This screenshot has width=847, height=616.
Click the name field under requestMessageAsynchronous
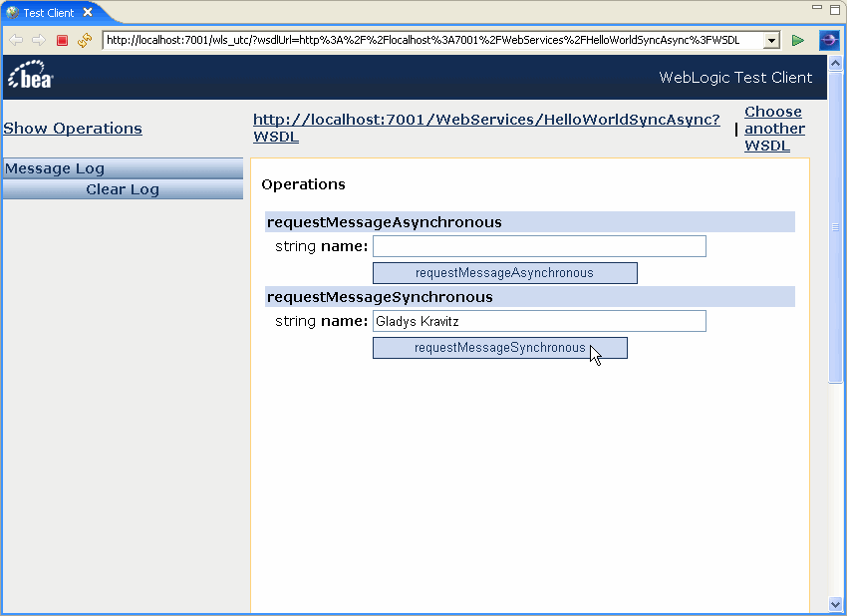tap(539, 246)
